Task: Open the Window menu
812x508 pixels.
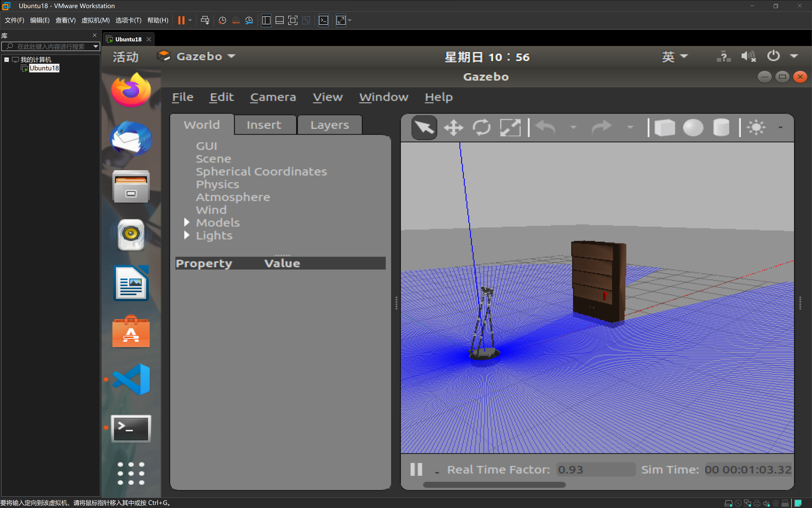Action: click(x=383, y=97)
